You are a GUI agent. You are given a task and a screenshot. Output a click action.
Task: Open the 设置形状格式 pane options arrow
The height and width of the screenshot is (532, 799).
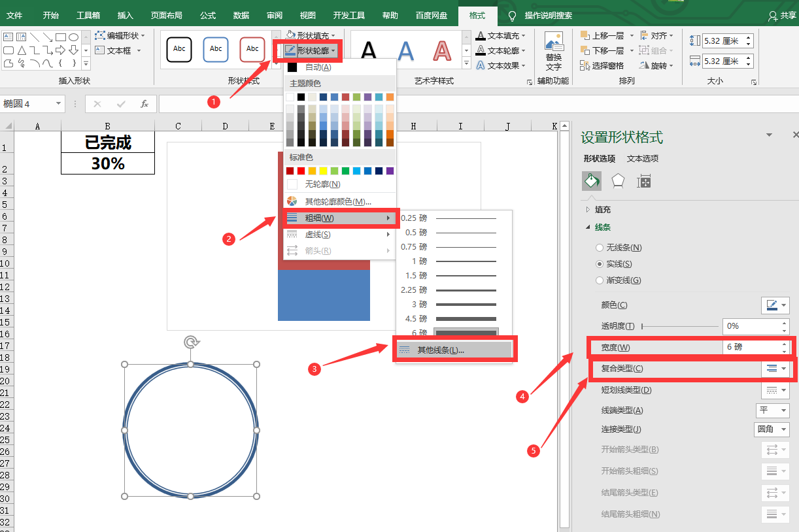(769, 135)
